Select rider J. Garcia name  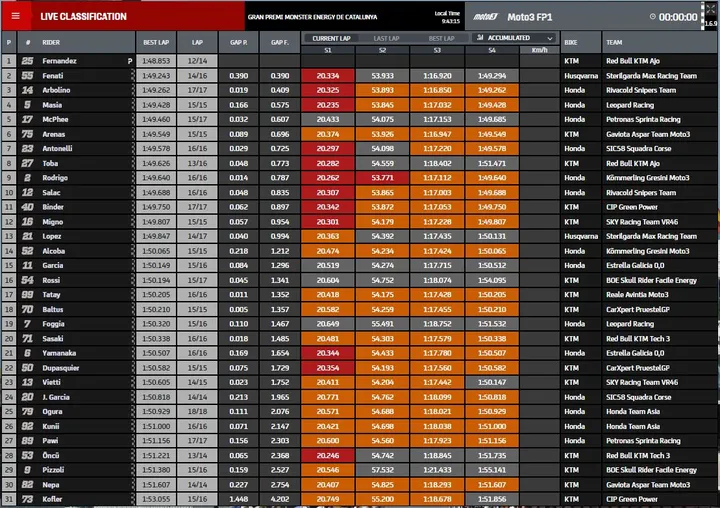pyautogui.click(x=56, y=397)
